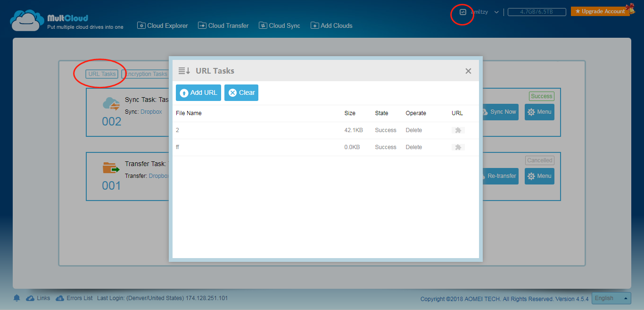This screenshot has width=644, height=310.
Task: Click the File Name column header
Action: click(x=189, y=113)
